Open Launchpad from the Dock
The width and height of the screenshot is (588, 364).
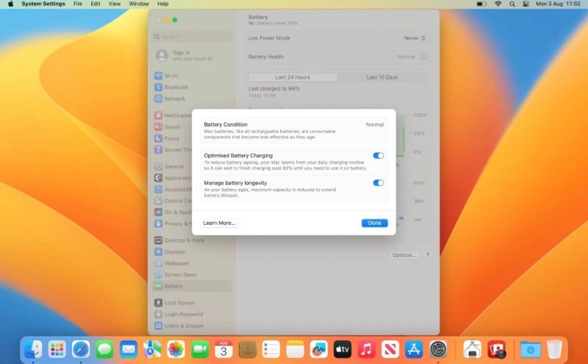click(x=57, y=349)
